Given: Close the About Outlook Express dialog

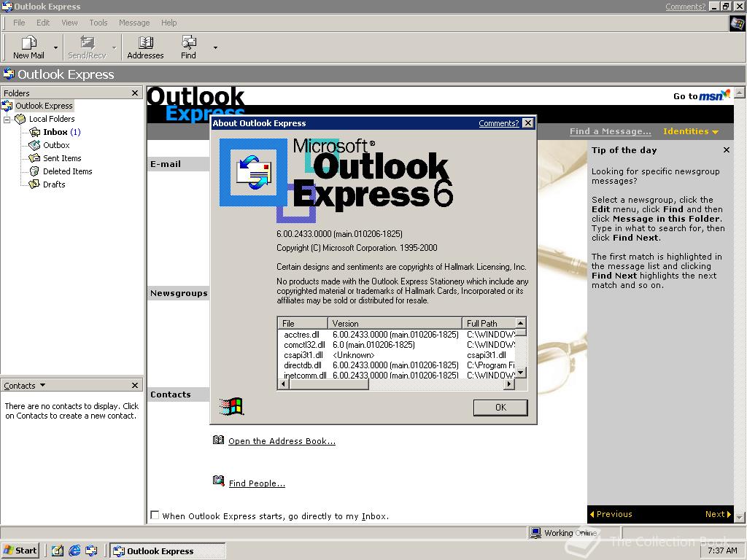Looking at the screenshot, I should pyautogui.click(x=528, y=122).
